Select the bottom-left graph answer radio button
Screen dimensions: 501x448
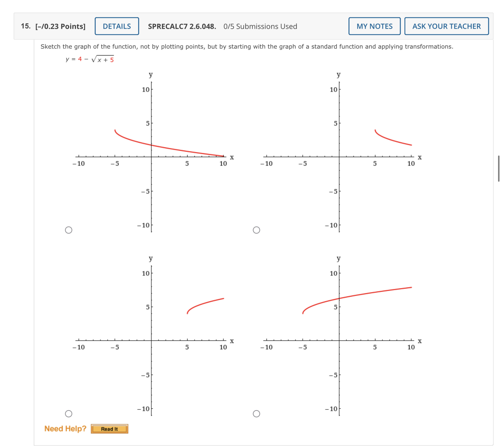pyautogui.click(x=69, y=414)
